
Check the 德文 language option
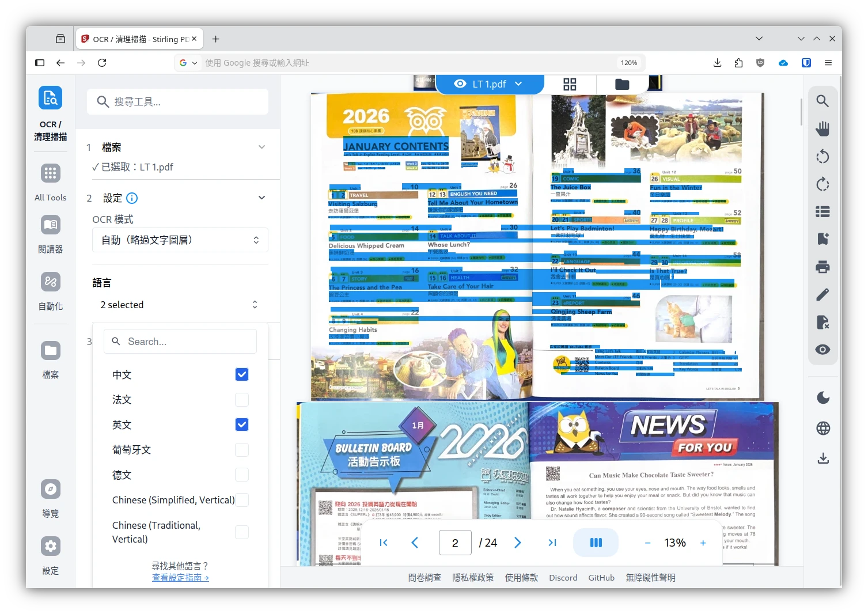pos(242,475)
